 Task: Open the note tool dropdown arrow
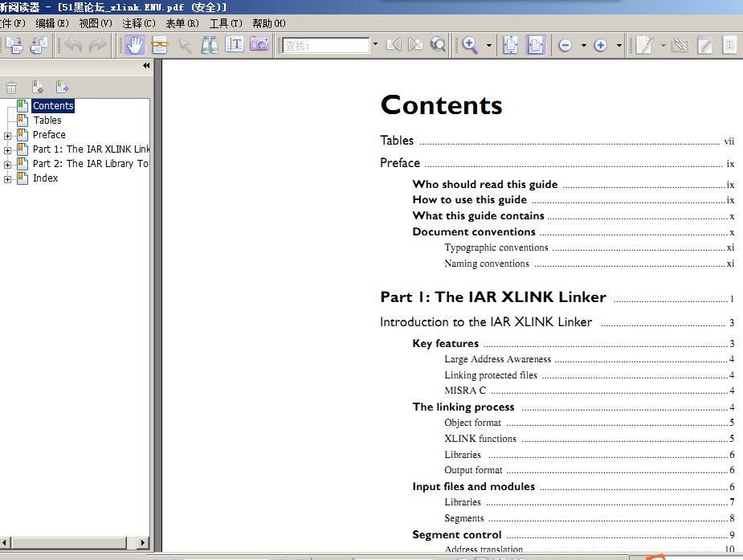pos(663,46)
